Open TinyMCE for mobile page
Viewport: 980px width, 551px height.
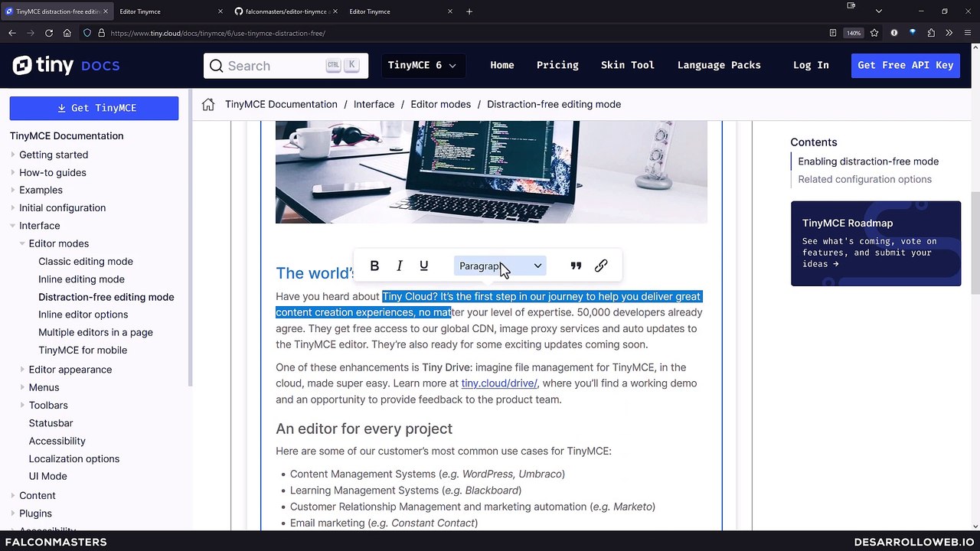click(83, 350)
